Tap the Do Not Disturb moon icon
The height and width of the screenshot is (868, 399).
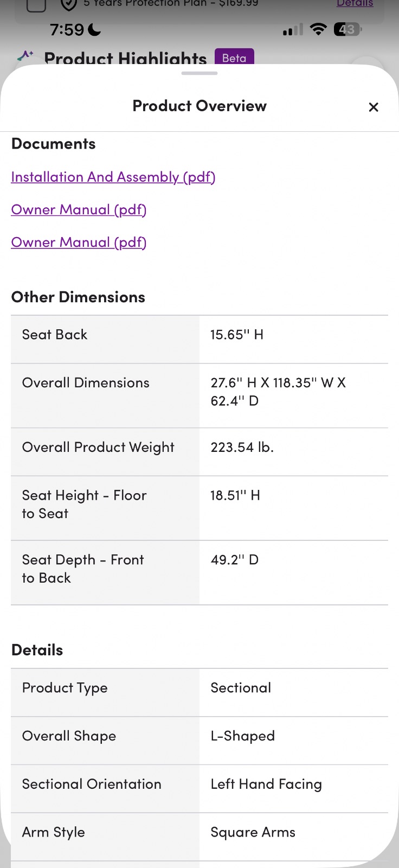click(x=94, y=29)
